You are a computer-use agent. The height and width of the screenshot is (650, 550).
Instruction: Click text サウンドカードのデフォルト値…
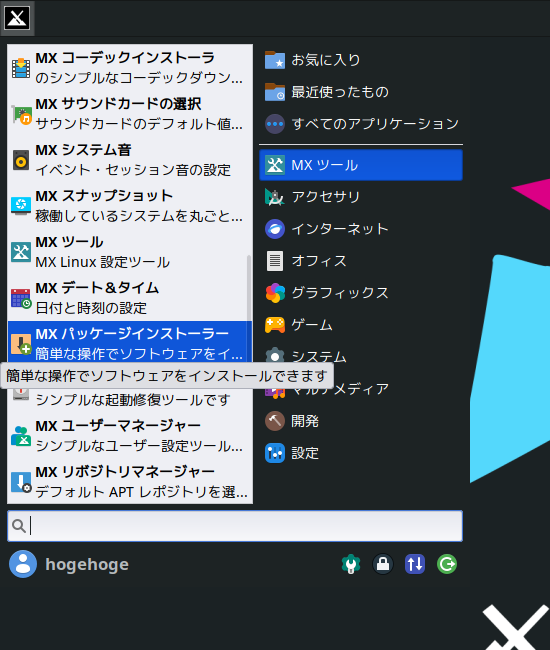point(139,124)
